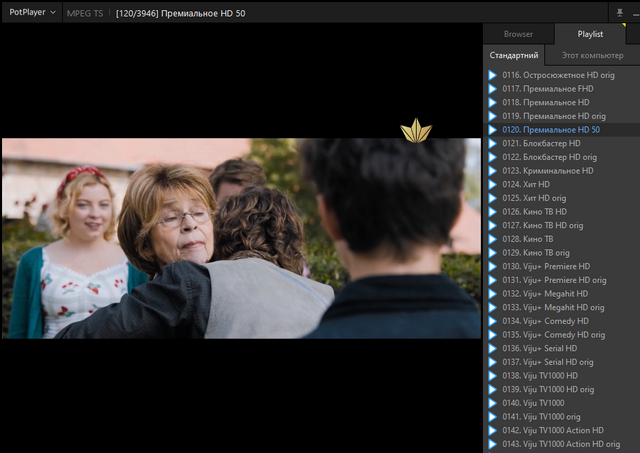Click play icon beside 0133. Viju+ Megahit HD orig
The height and width of the screenshot is (453, 640).
493,308
